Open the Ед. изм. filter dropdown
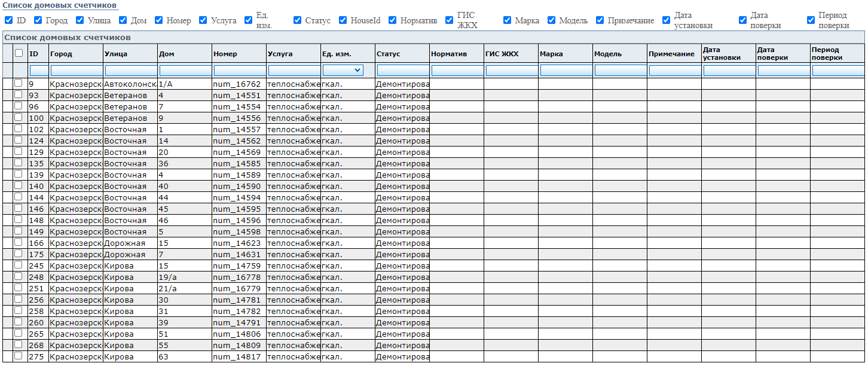Screen dimensions: 868x366 pyautogui.click(x=343, y=71)
